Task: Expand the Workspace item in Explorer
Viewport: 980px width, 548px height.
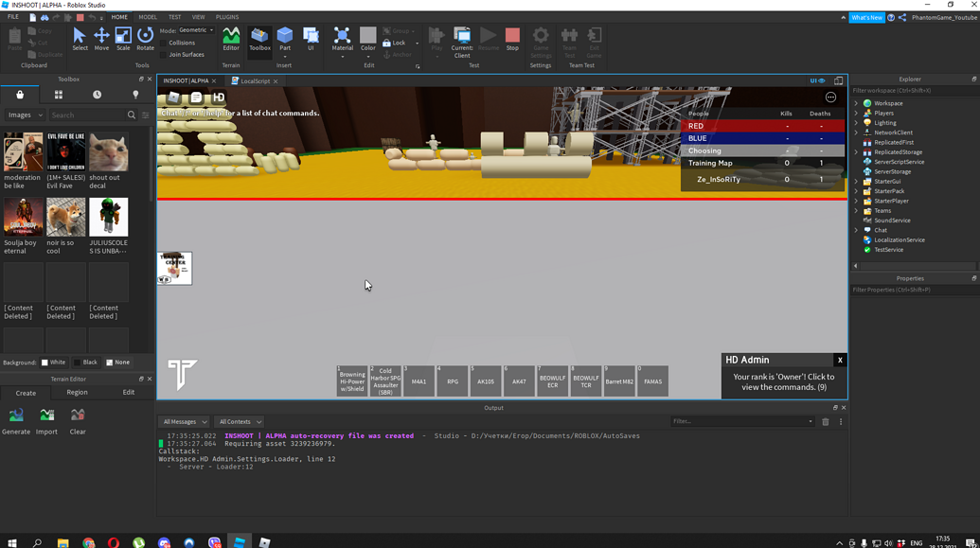Action: (856, 102)
